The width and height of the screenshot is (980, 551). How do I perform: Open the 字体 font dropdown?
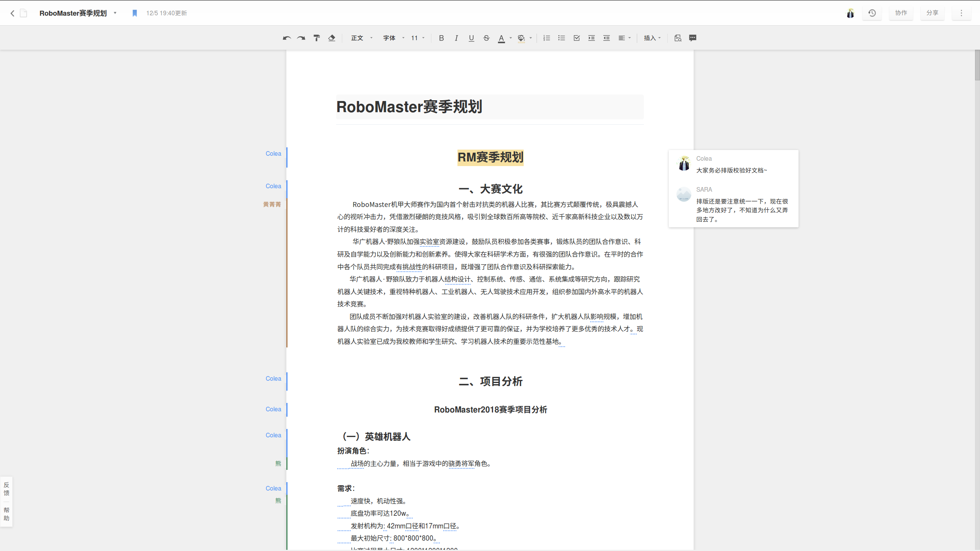click(x=394, y=38)
